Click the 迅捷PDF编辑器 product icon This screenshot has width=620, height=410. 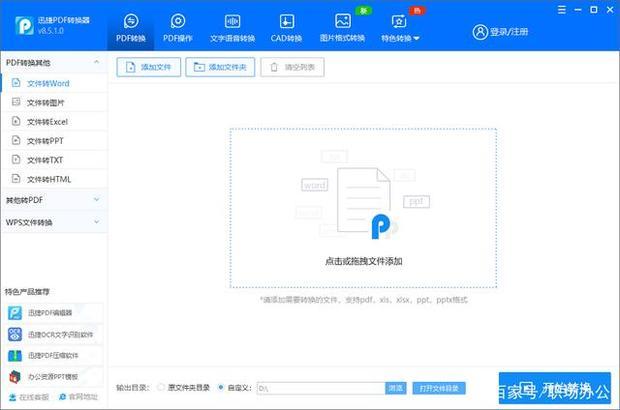(15, 313)
